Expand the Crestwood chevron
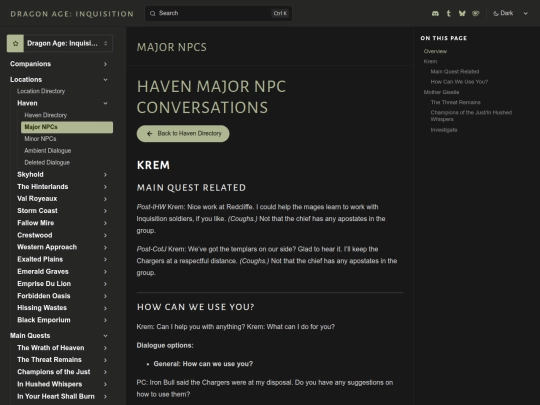The width and height of the screenshot is (540, 405). [x=105, y=236]
